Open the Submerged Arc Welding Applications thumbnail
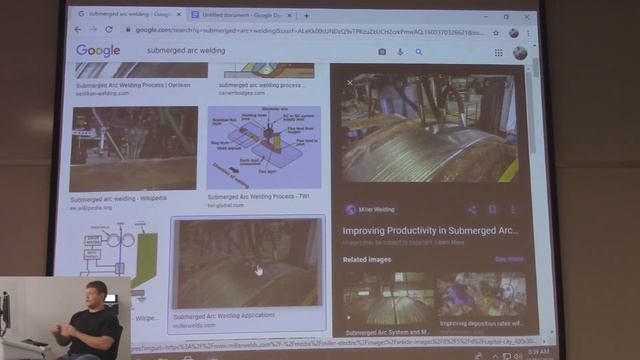Screen dimensions: 640x360 [x=247, y=263]
